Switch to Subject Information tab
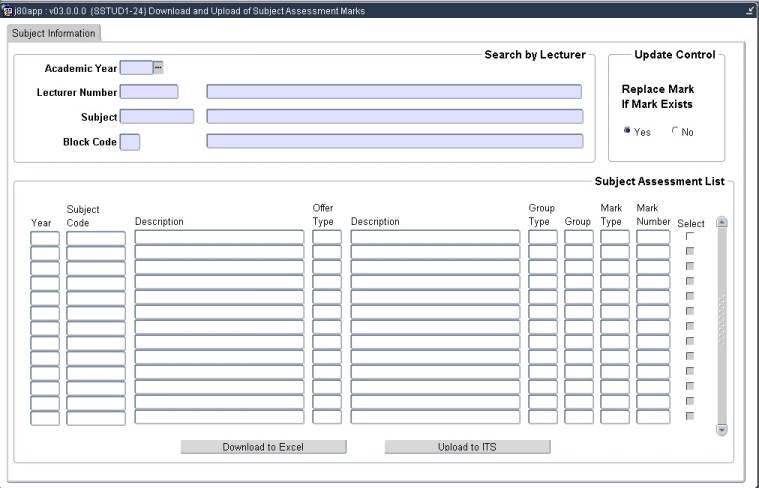This screenshot has height=488, width=759. pyautogui.click(x=54, y=33)
